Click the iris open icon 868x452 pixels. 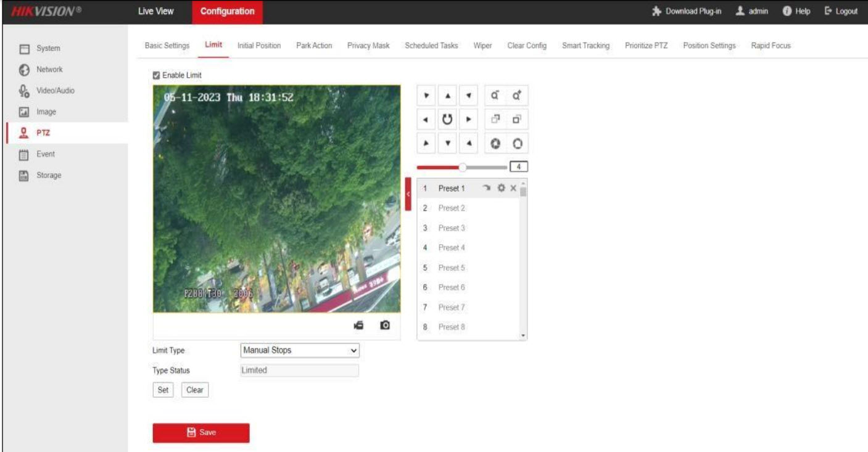point(518,143)
